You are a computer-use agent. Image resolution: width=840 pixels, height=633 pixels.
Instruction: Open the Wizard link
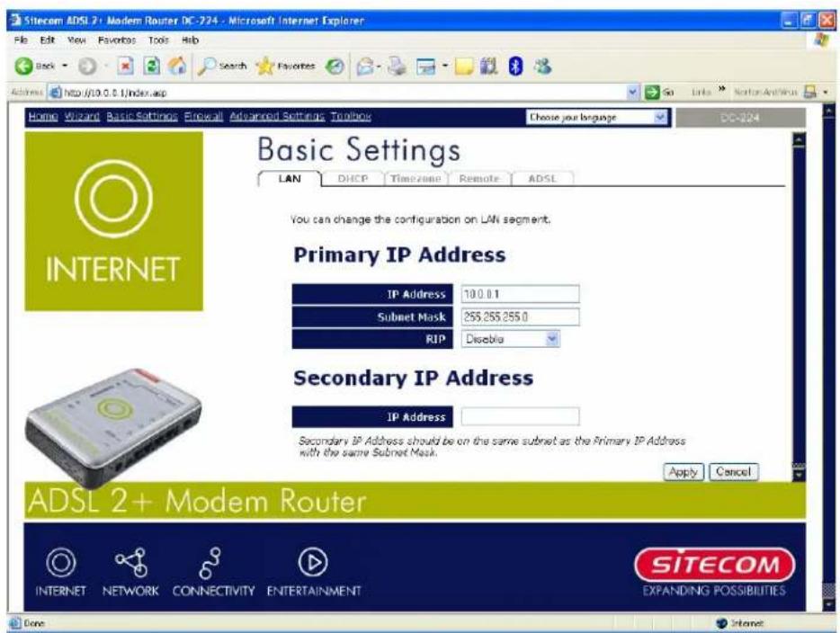point(82,116)
